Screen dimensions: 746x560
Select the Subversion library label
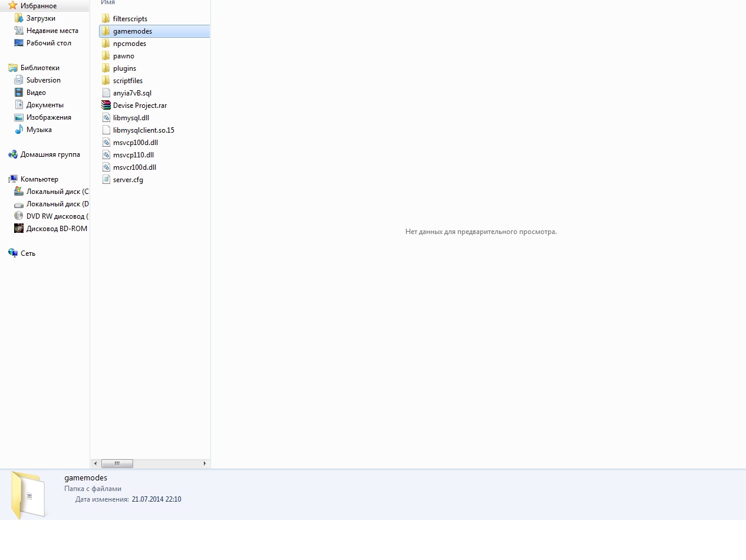(x=44, y=80)
